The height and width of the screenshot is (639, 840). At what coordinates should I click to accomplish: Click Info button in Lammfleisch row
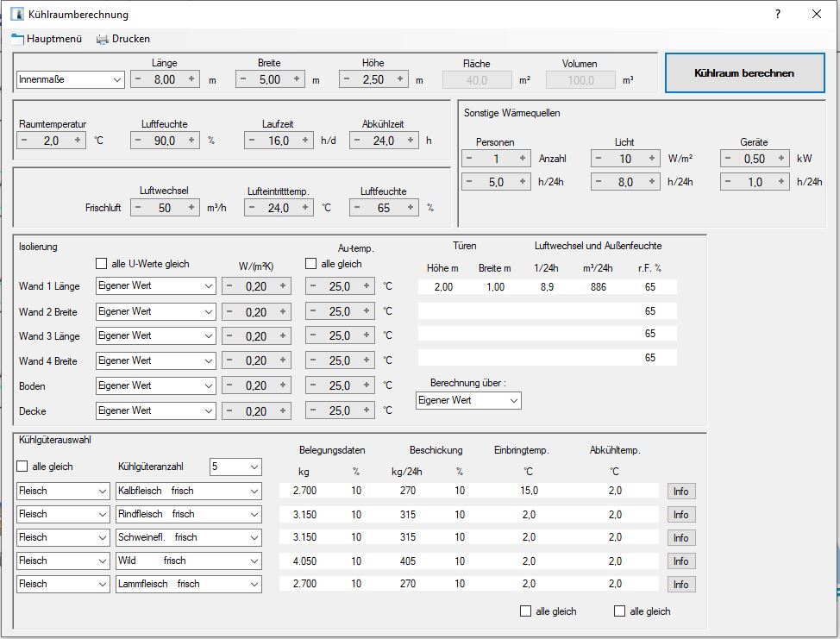[681, 585]
